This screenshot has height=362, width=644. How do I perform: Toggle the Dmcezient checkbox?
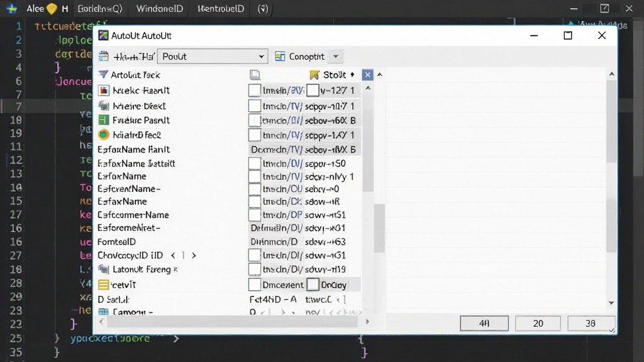coord(255,285)
